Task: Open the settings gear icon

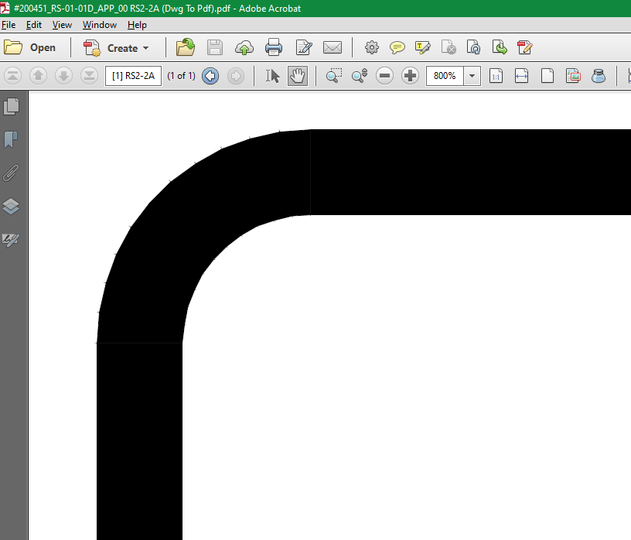Action: pos(371,47)
